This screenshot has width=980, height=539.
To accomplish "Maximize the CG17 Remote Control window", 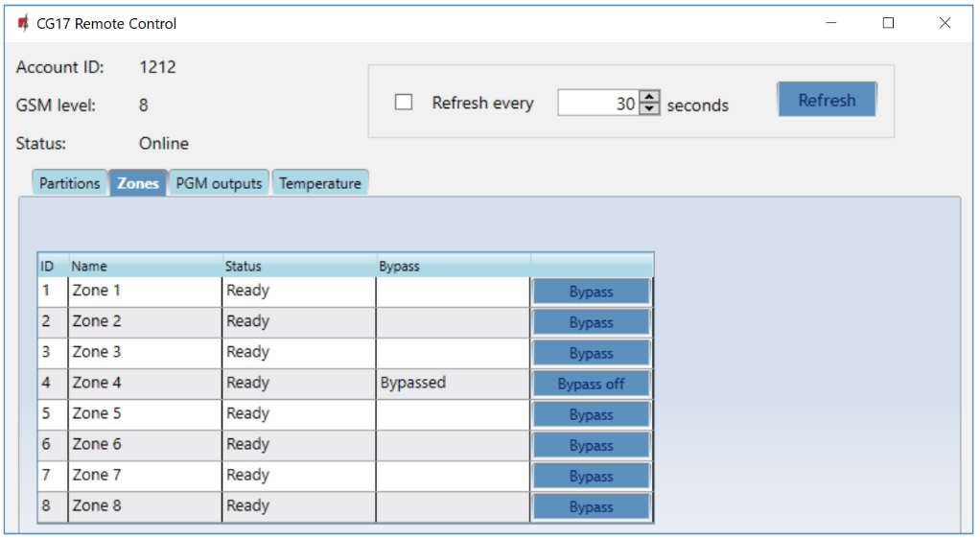I will coord(888,23).
